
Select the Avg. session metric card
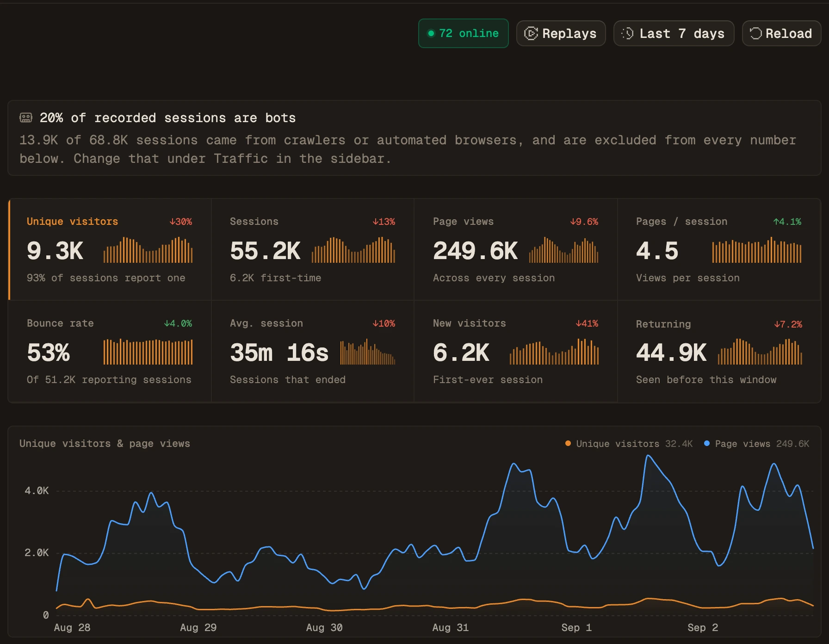pyautogui.click(x=313, y=352)
